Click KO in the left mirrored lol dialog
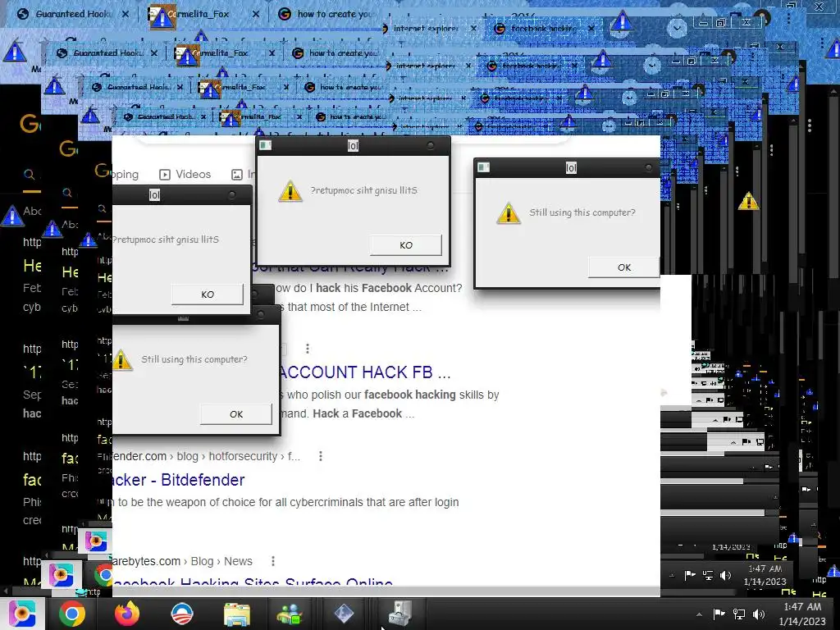840x630 pixels. pos(208,294)
